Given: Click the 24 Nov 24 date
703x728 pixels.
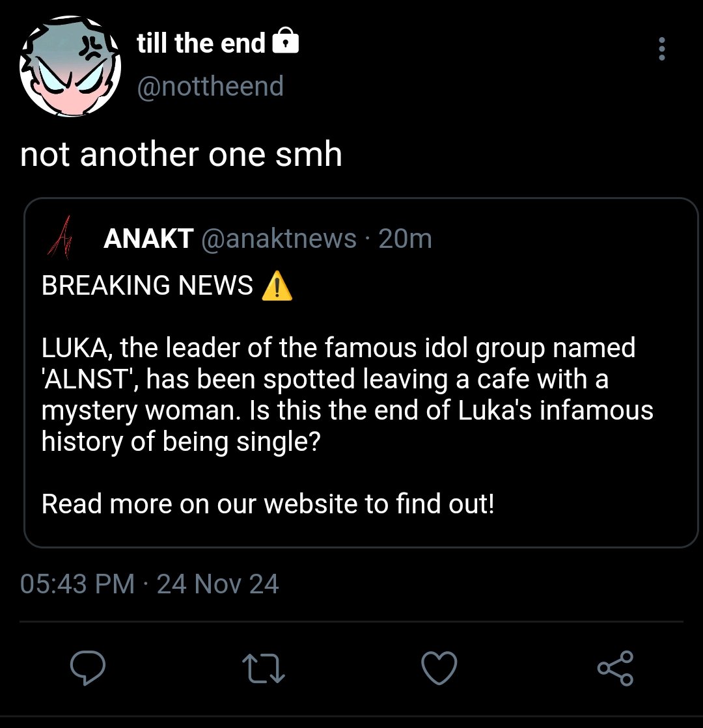Looking at the screenshot, I should [218, 584].
